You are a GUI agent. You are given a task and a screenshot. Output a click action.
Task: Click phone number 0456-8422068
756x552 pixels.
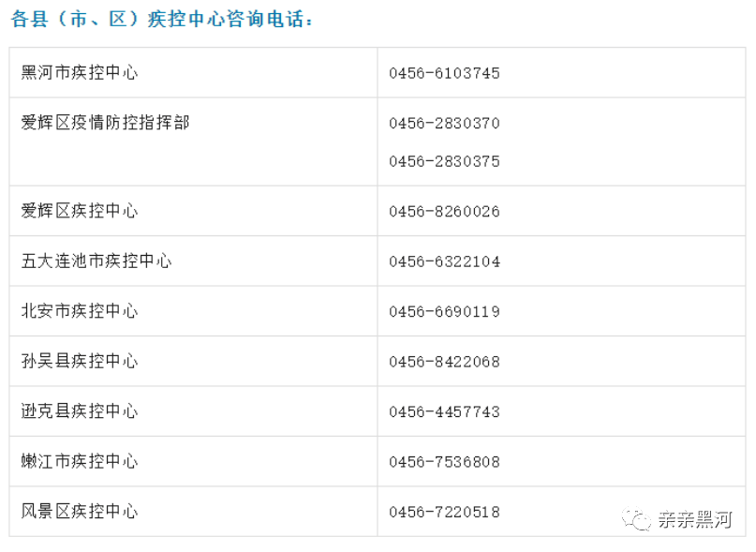444,362
